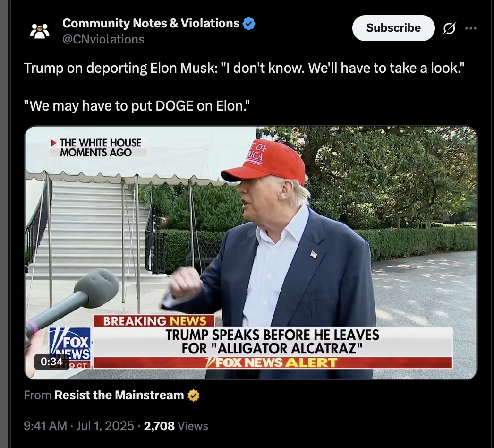
Task: View the 2,708 Views count details
Action: coord(176,426)
